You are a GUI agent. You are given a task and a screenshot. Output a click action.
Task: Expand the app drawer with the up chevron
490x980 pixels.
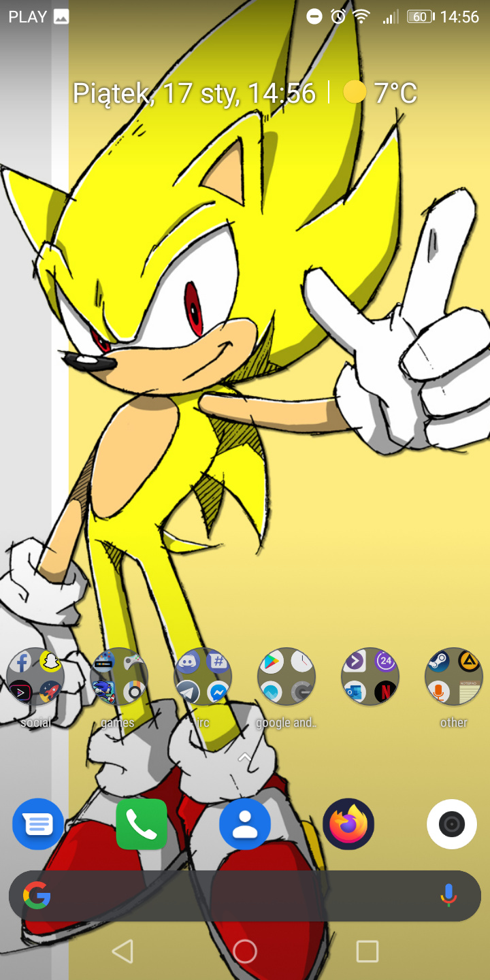coord(245,757)
